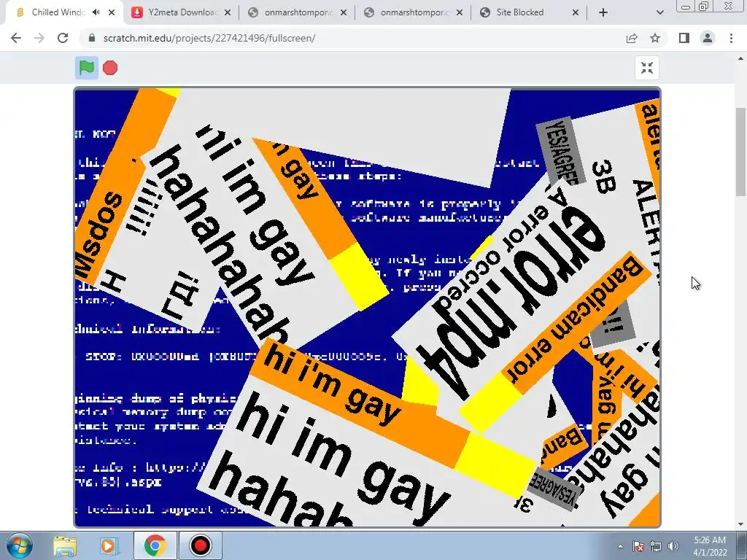Toggle Chrome side panel
Viewport: 747px width, 560px height.
(x=684, y=38)
